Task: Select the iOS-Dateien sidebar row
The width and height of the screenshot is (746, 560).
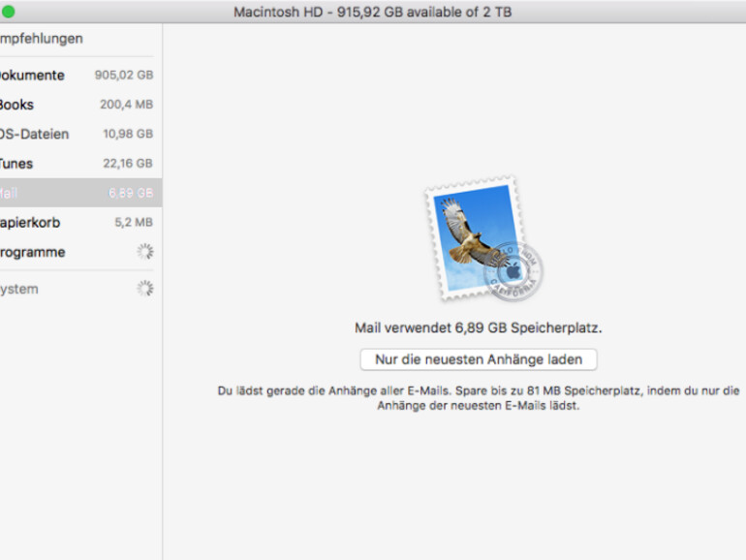Action: pyautogui.click(x=80, y=134)
